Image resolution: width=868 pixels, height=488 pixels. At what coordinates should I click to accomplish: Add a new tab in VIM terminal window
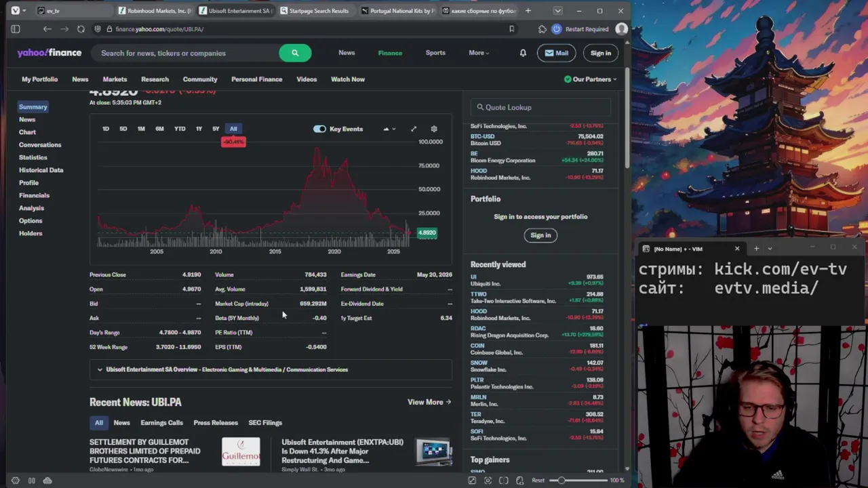(756, 249)
